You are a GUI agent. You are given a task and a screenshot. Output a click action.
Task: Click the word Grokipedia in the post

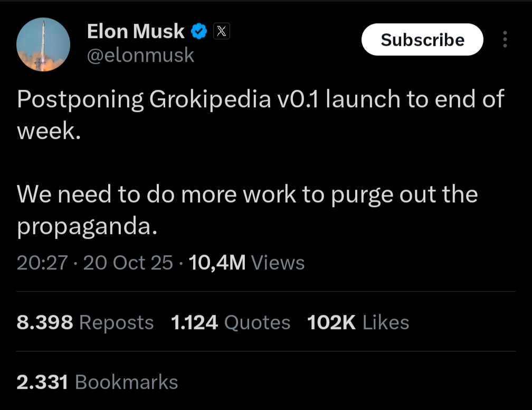(210, 100)
